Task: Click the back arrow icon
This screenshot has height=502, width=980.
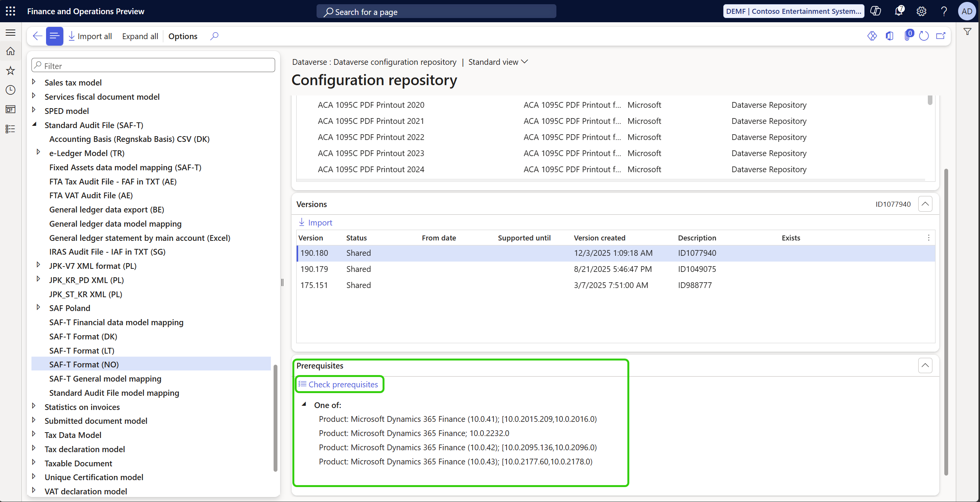Action: 37,36
